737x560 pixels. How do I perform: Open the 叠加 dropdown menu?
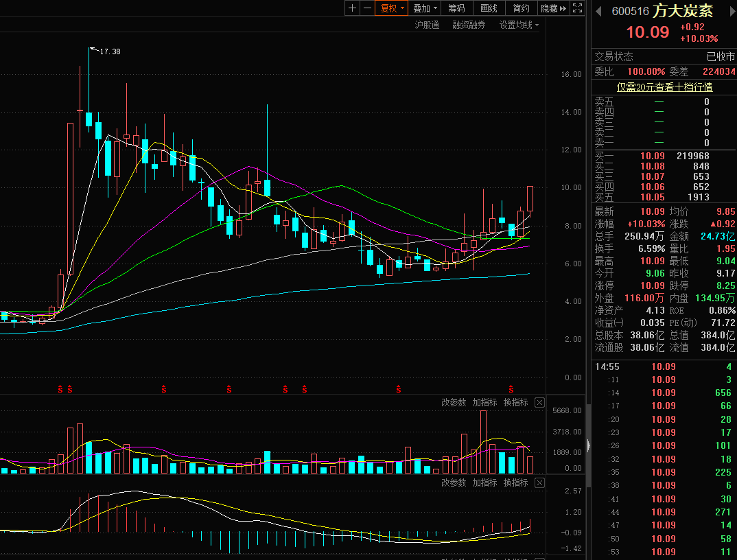(425, 8)
